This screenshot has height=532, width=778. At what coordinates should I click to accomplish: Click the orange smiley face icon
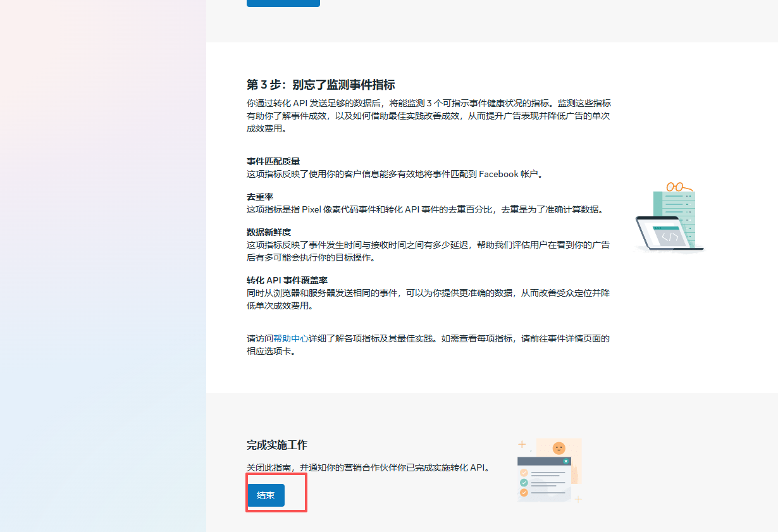559,448
